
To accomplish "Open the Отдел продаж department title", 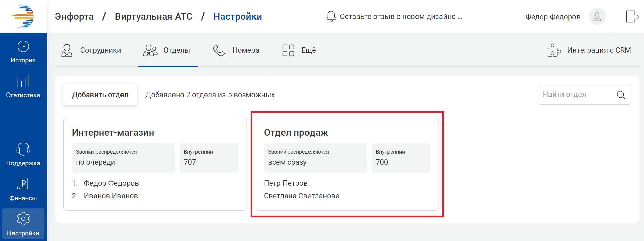I will point(296,133).
